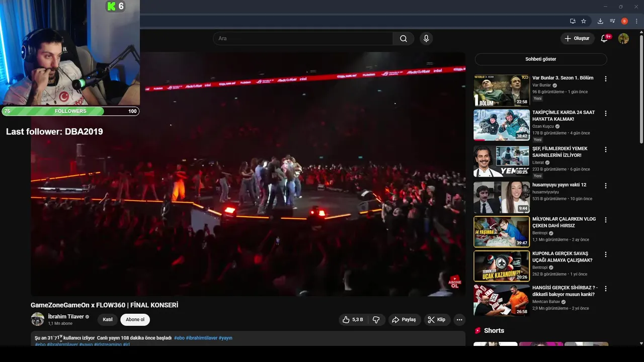
Task: Subscribe with Abone ol button
Action: (135, 320)
